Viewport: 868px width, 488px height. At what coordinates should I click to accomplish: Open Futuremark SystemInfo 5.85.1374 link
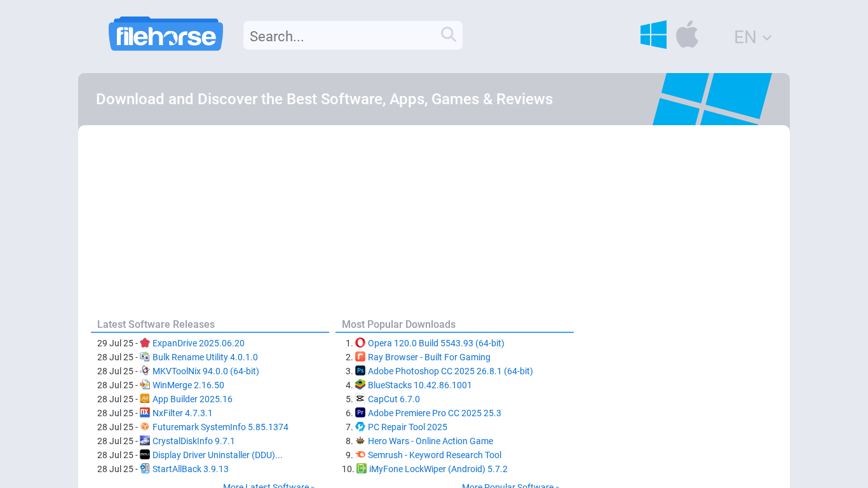[220, 427]
